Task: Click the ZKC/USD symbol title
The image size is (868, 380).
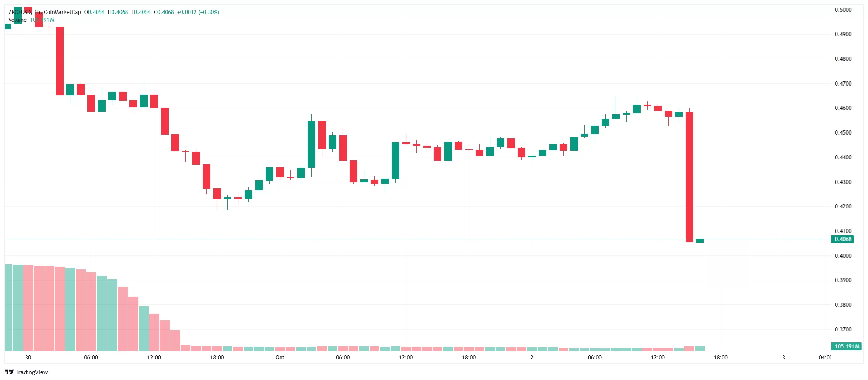Action: [x=20, y=12]
